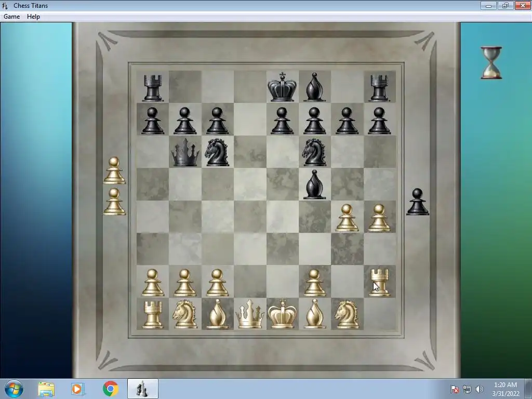
Task: Select the white bishop on f1
Action: point(314,314)
